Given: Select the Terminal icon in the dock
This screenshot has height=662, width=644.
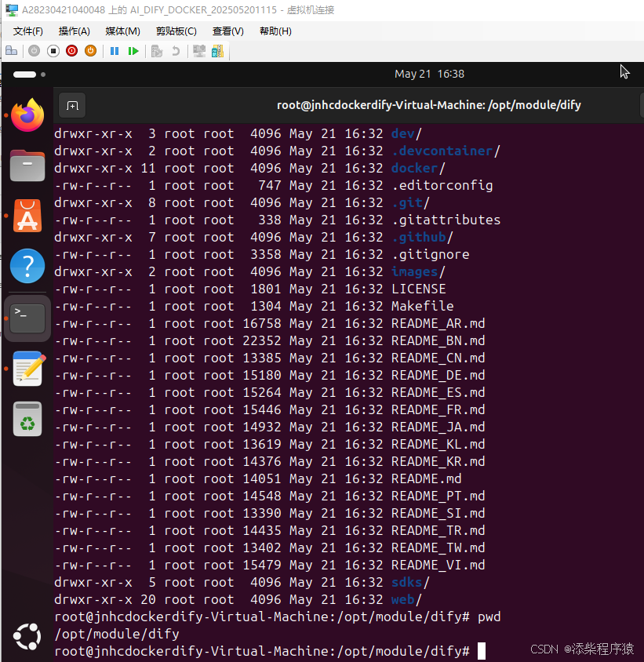Looking at the screenshot, I should tap(27, 318).
